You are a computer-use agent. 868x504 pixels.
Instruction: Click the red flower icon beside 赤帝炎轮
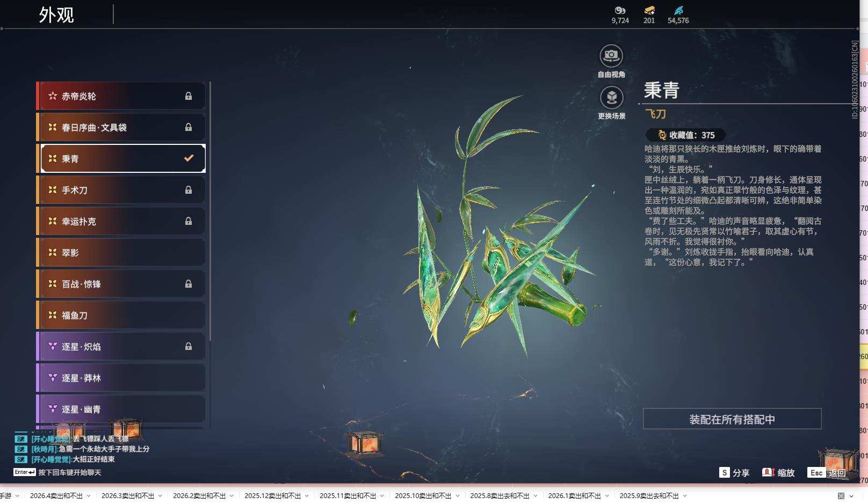coord(52,96)
